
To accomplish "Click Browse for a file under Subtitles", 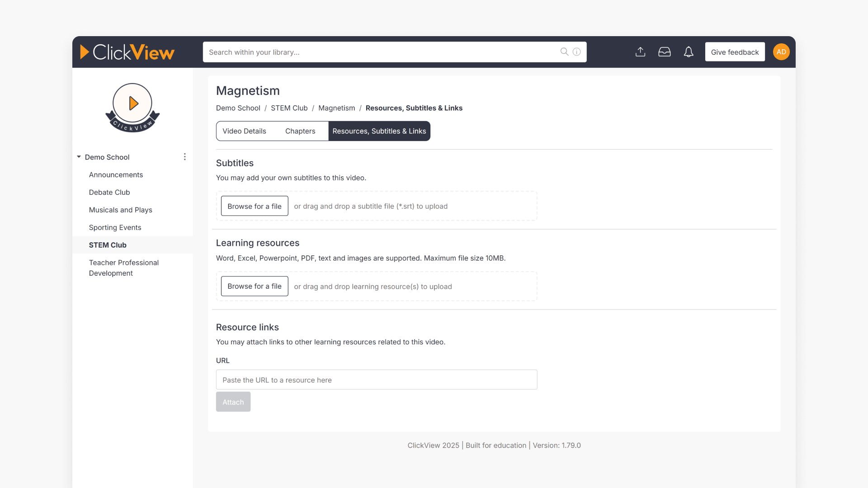I will point(254,206).
